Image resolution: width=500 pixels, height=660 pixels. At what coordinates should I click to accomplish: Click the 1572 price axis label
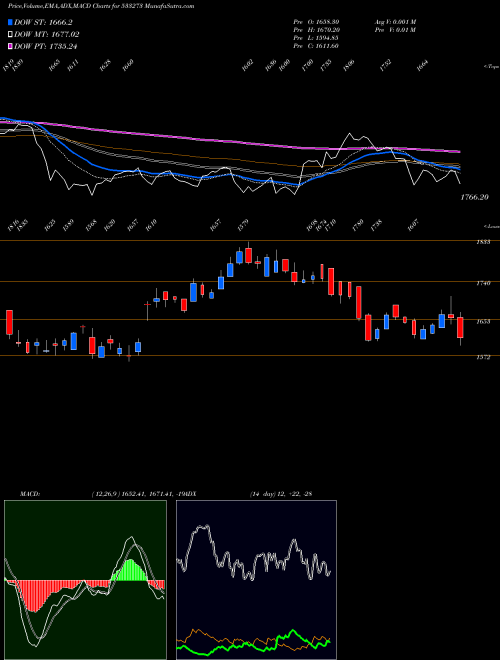click(483, 357)
